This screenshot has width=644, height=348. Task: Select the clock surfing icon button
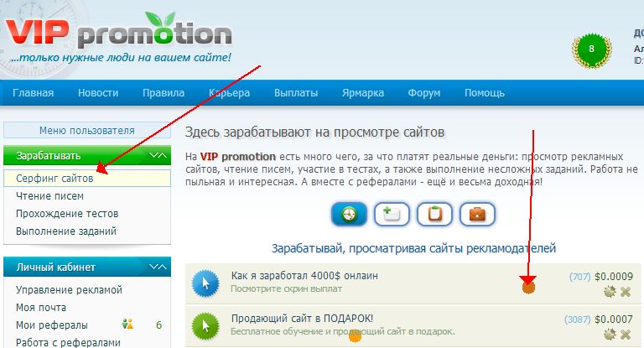click(x=349, y=214)
